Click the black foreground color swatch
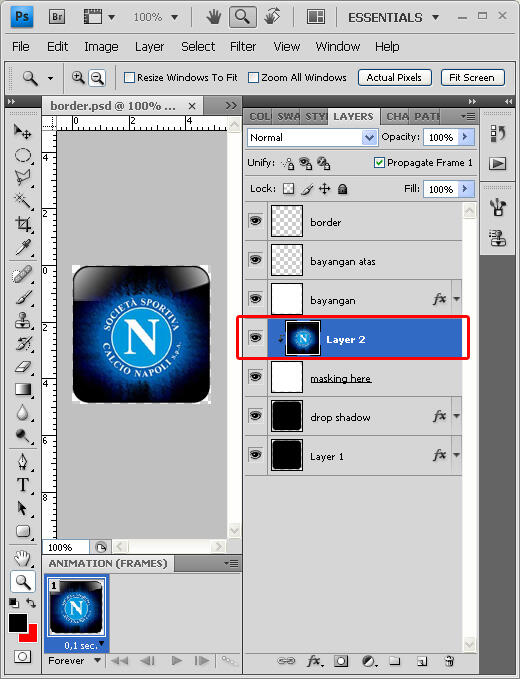The width and height of the screenshot is (520, 679). [x=18, y=622]
